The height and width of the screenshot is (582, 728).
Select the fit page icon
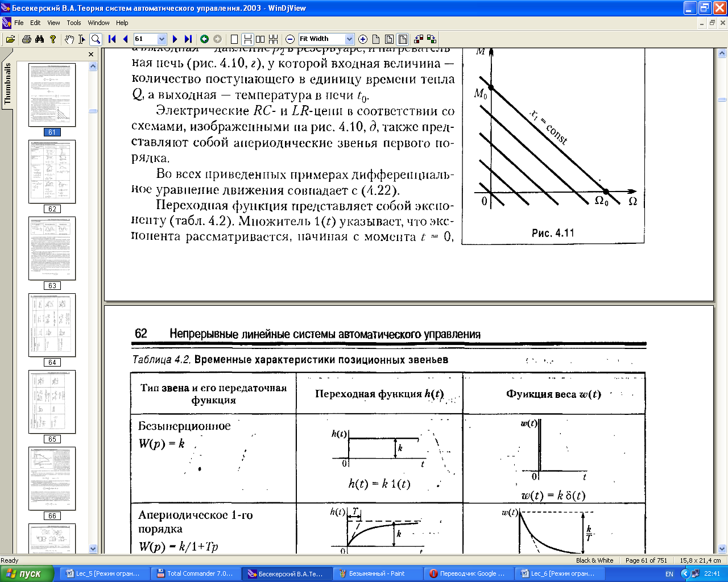390,39
